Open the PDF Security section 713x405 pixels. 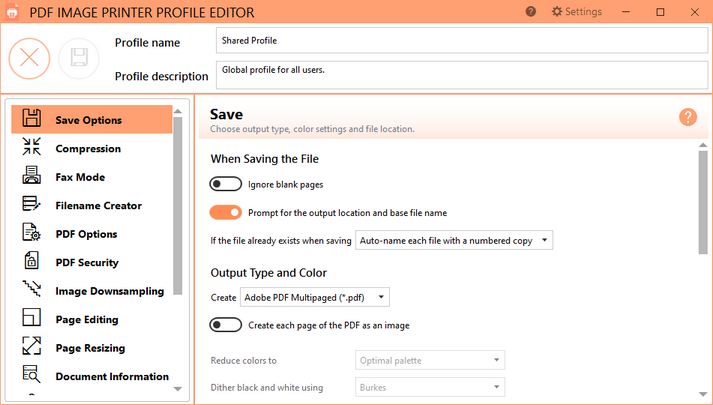pyautogui.click(x=92, y=262)
